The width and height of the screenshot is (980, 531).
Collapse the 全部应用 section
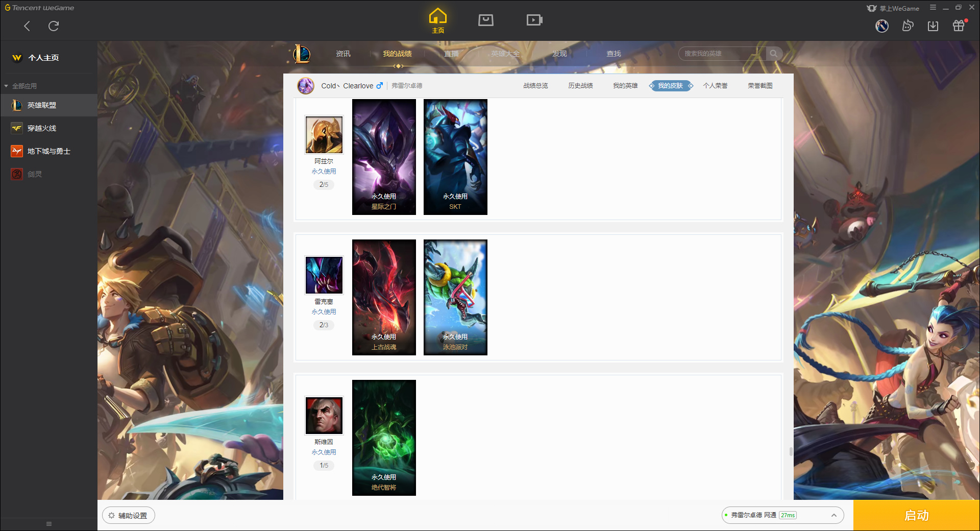(x=20, y=86)
